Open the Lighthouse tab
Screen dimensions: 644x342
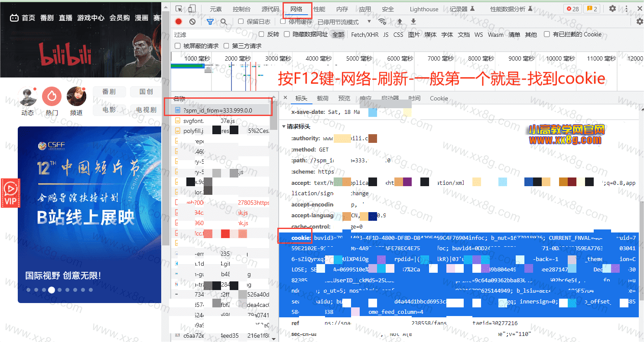tap(424, 9)
